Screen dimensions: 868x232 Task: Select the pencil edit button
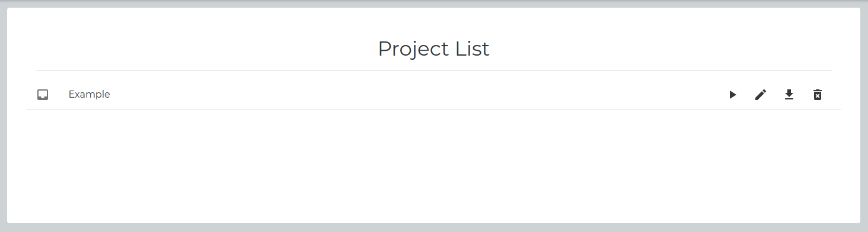761,95
